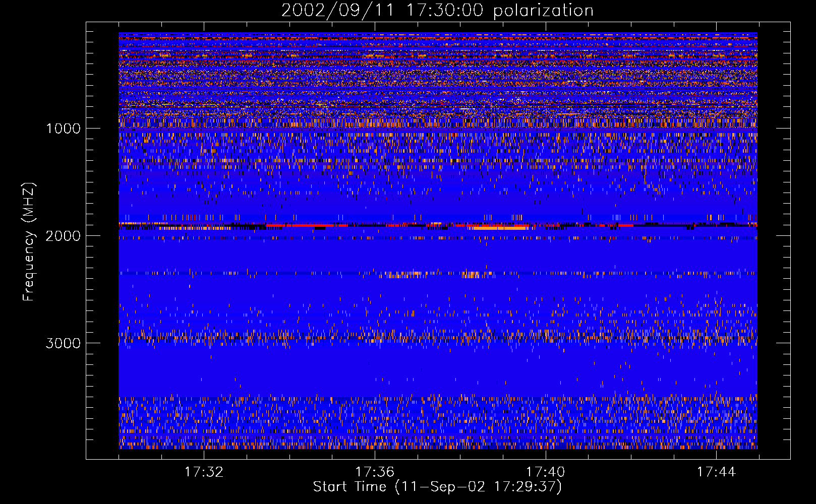Click the 2000 frequency tick label

click(x=63, y=236)
